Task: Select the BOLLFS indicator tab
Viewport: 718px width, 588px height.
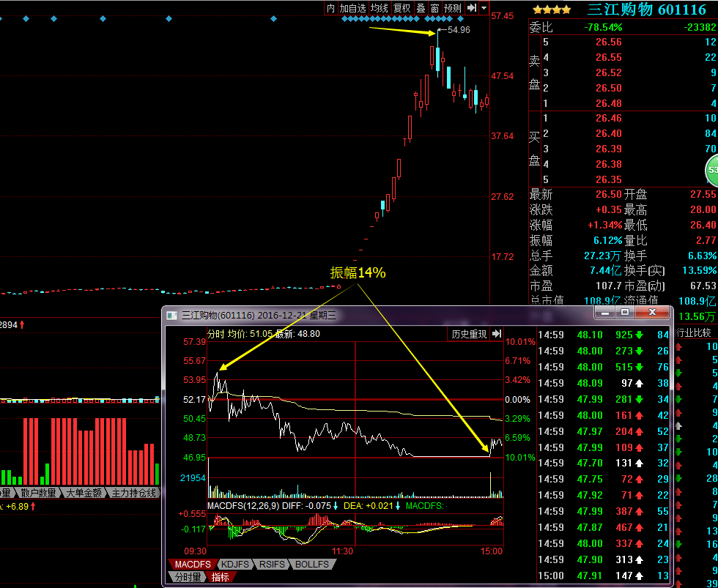Action: [312, 564]
